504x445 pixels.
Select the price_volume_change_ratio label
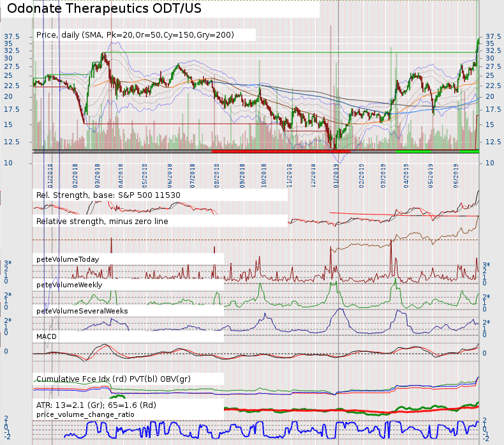(x=85, y=414)
